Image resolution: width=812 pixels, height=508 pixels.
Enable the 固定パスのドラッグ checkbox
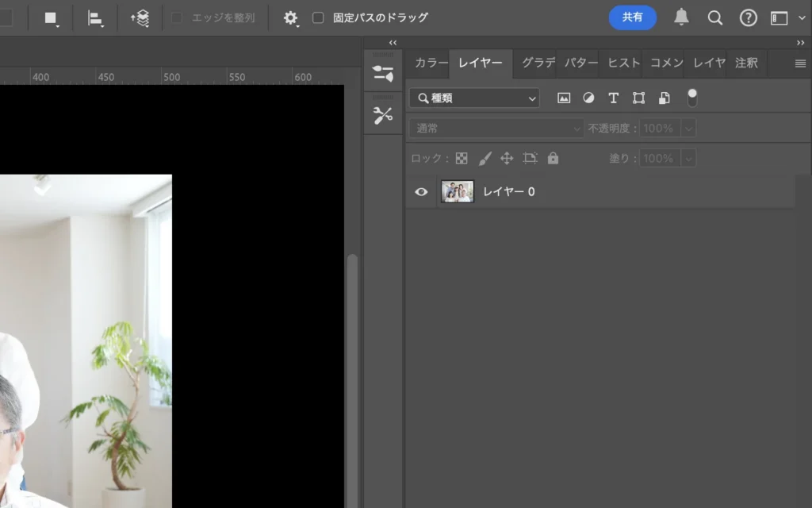tap(318, 17)
